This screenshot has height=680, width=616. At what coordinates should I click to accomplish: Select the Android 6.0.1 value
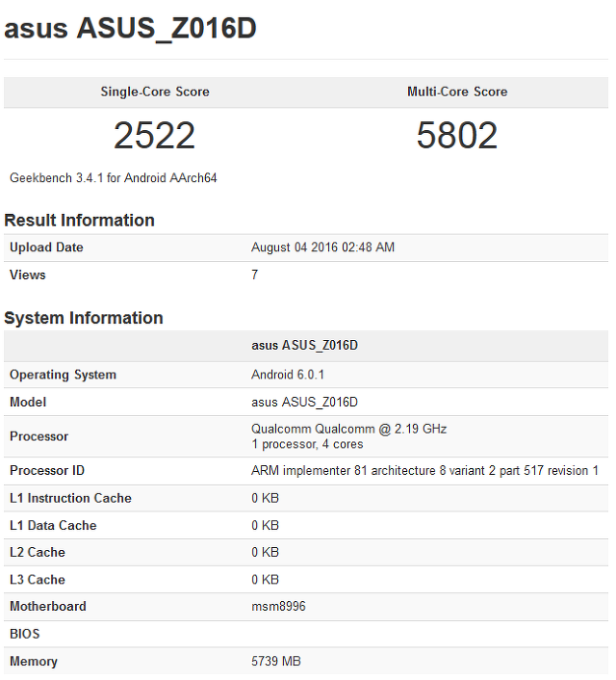click(288, 375)
